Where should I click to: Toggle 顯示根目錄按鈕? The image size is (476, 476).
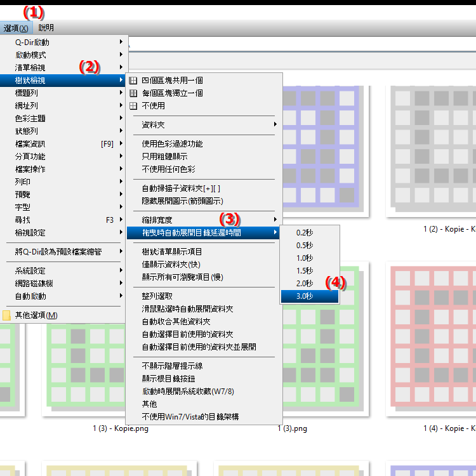click(204, 379)
